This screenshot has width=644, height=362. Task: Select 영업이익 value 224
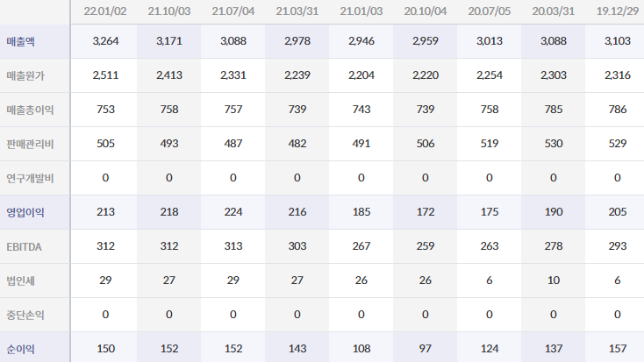pos(233,212)
